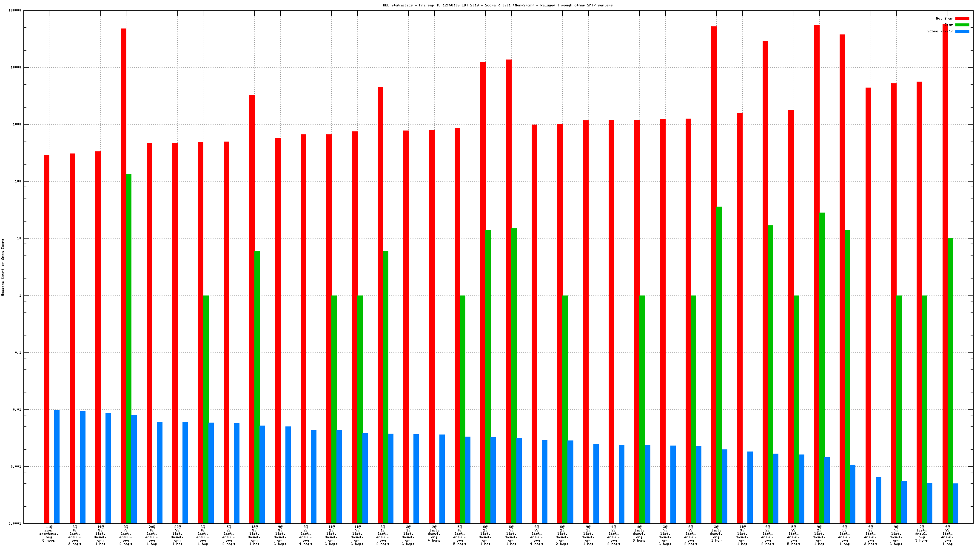Click the red Not Spam legend swatch
The image size is (980, 551).
pos(962,18)
